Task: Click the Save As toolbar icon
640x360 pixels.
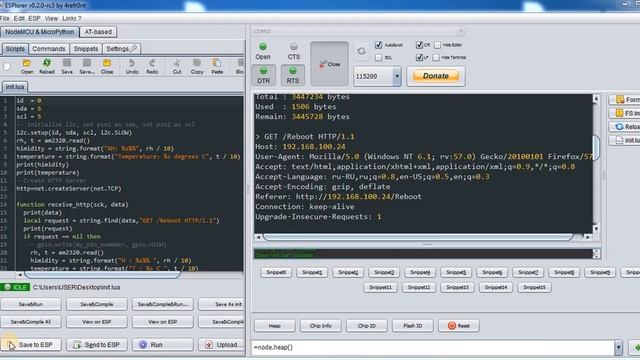Action: 87,67
